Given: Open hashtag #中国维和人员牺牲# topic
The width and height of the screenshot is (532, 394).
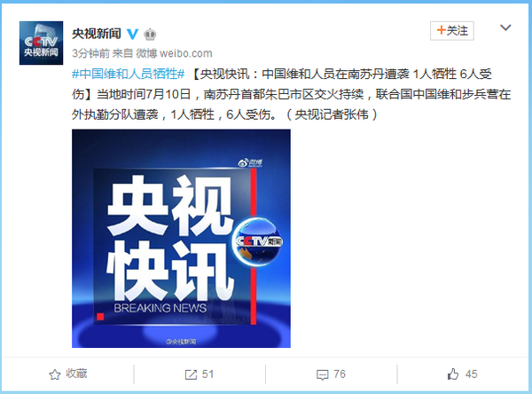Looking at the screenshot, I should coord(129,74).
